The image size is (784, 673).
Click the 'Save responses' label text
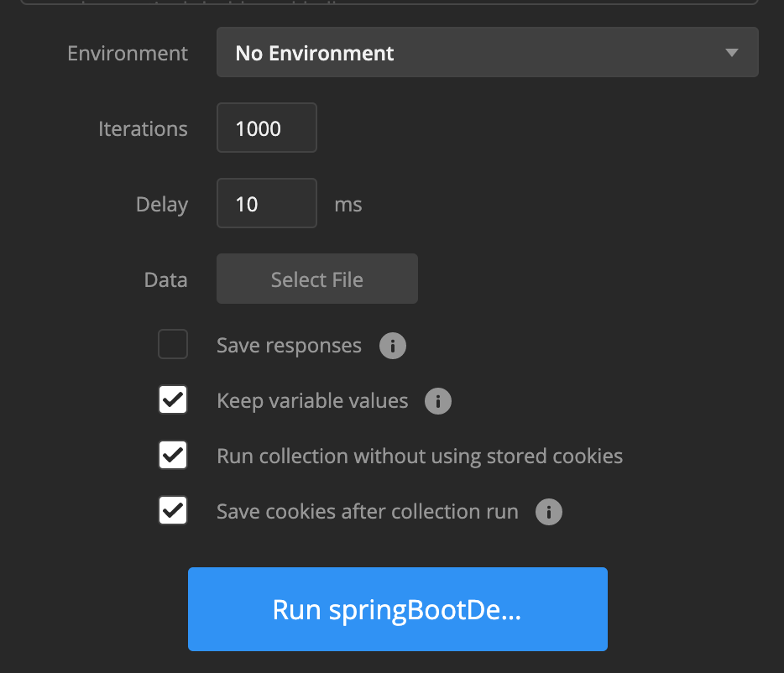pyautogui.click(x=289, y=346)
